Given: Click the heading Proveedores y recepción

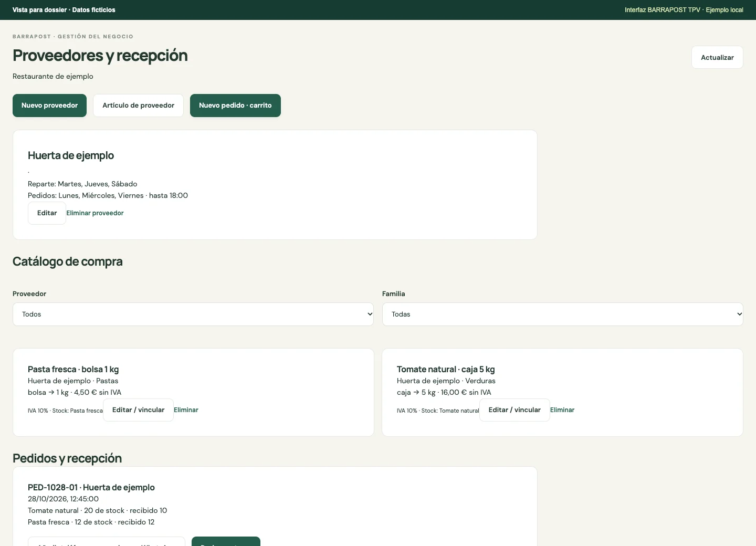Looking at the screenshot, I should point(100,56).
